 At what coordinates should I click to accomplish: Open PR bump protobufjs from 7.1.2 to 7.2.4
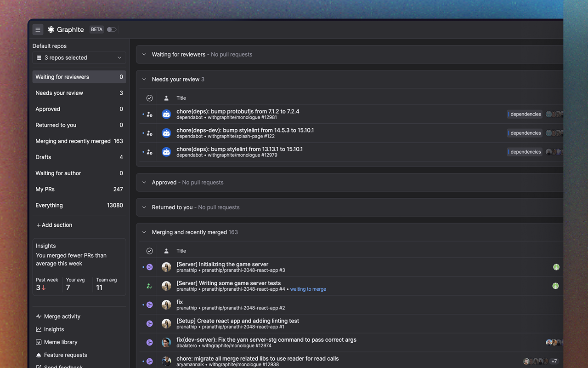[238, 111]
